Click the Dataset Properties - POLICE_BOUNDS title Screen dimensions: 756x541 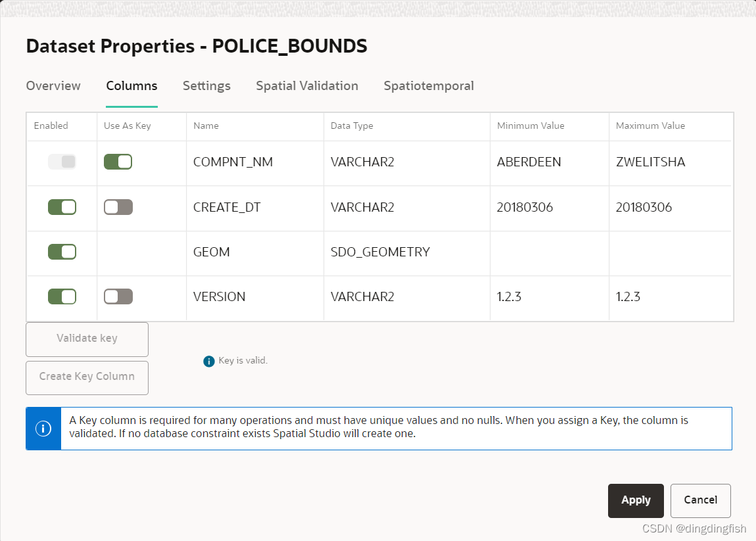[197, 46]
